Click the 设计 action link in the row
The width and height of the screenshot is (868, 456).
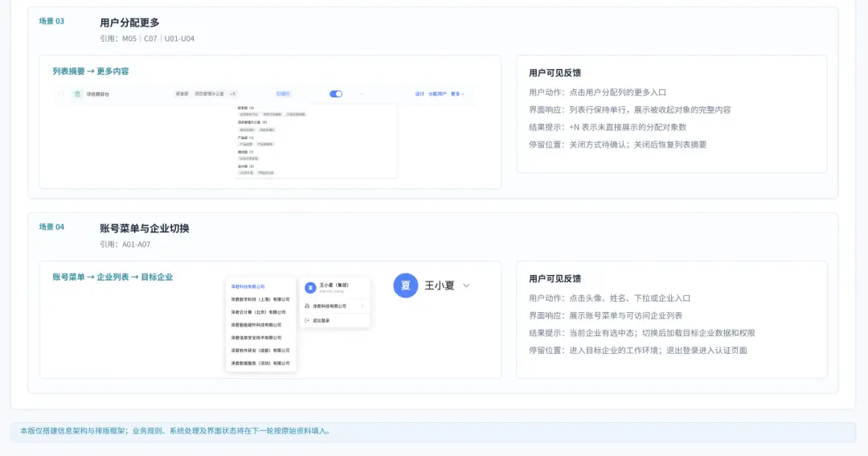point(420,94)
